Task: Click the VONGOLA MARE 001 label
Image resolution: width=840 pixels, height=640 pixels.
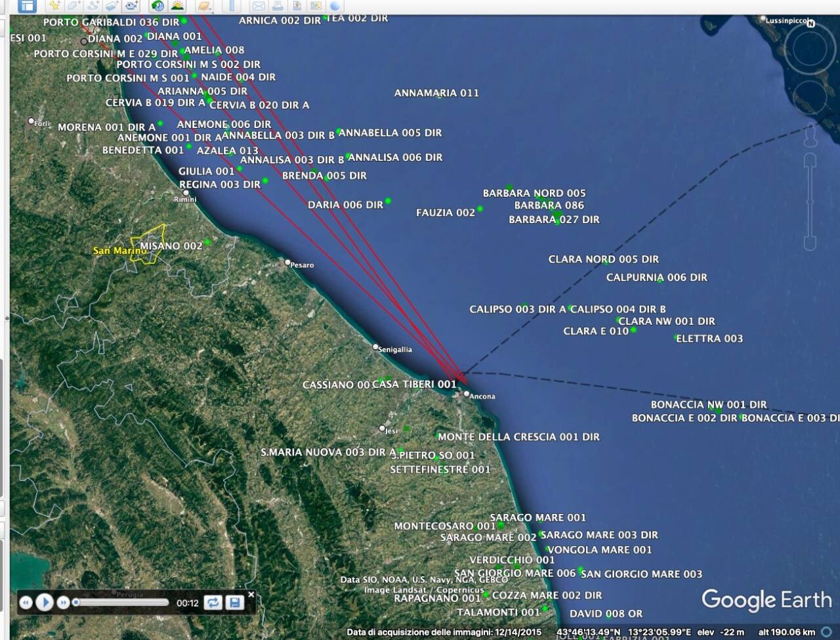Action: tap(600, 550)
